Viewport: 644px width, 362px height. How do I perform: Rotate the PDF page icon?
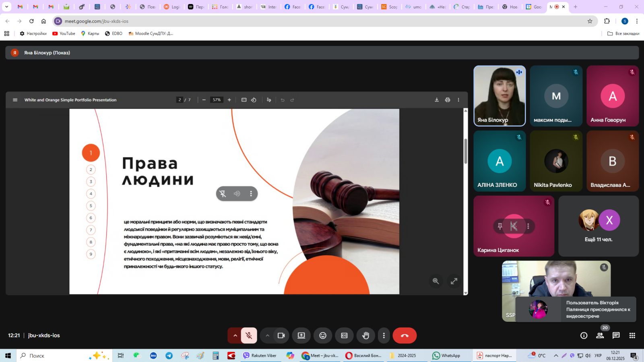(x=254, y=100)
